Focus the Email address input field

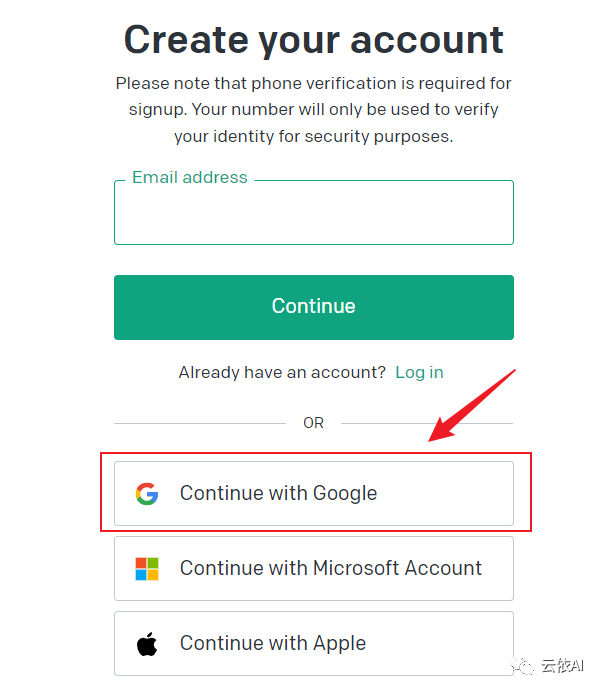pos(313,216)
